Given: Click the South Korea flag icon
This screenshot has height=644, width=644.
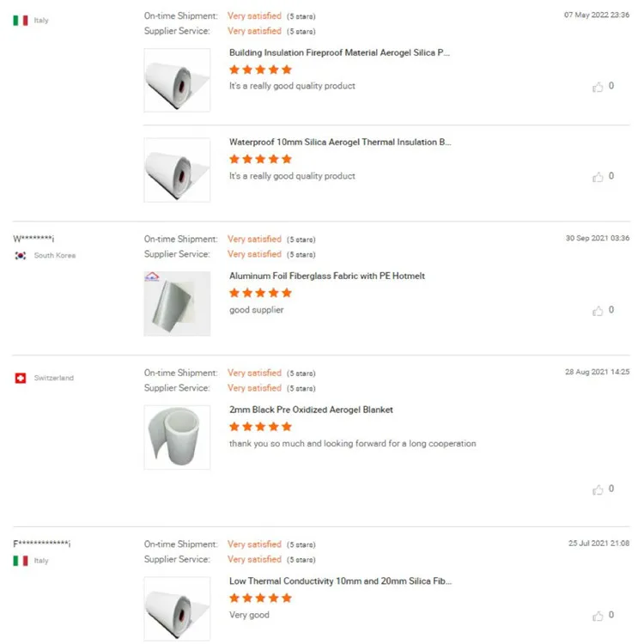Looking at the screenshot, I should [x=21, y=255].
